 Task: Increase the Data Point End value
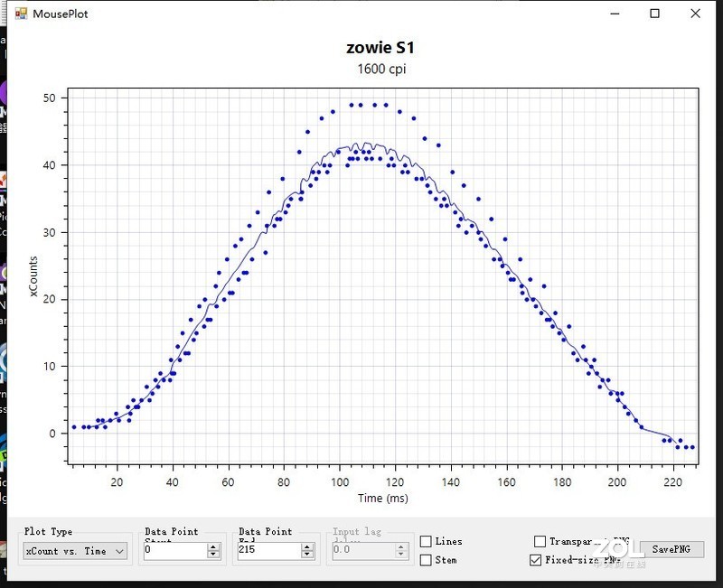pos(307,546)
